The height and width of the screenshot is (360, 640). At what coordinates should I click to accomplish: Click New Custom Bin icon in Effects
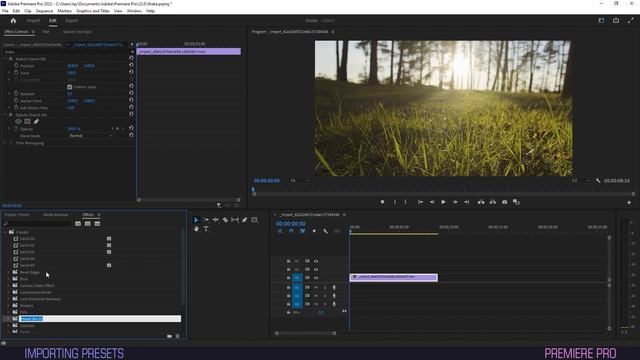point(169,336)
